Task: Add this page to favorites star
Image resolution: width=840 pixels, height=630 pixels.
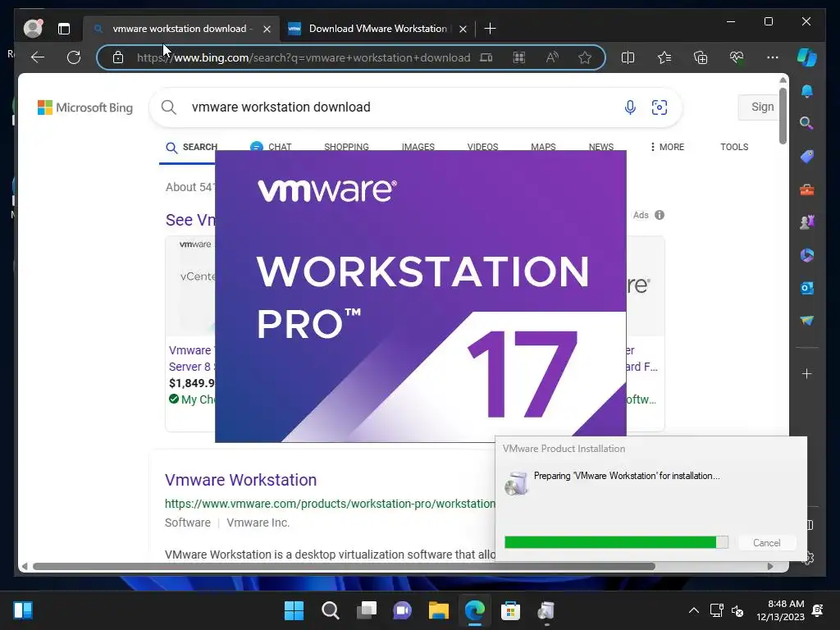Action: pos(585,57)
